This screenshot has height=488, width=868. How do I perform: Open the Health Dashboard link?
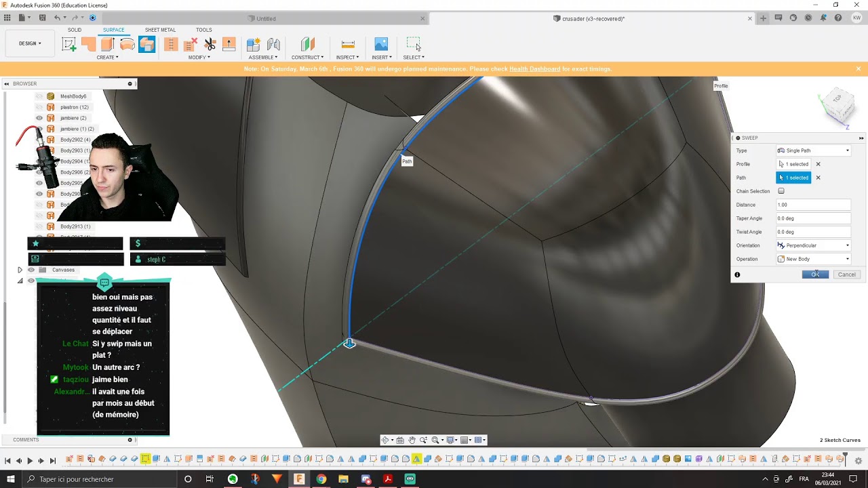pos(534,68)
